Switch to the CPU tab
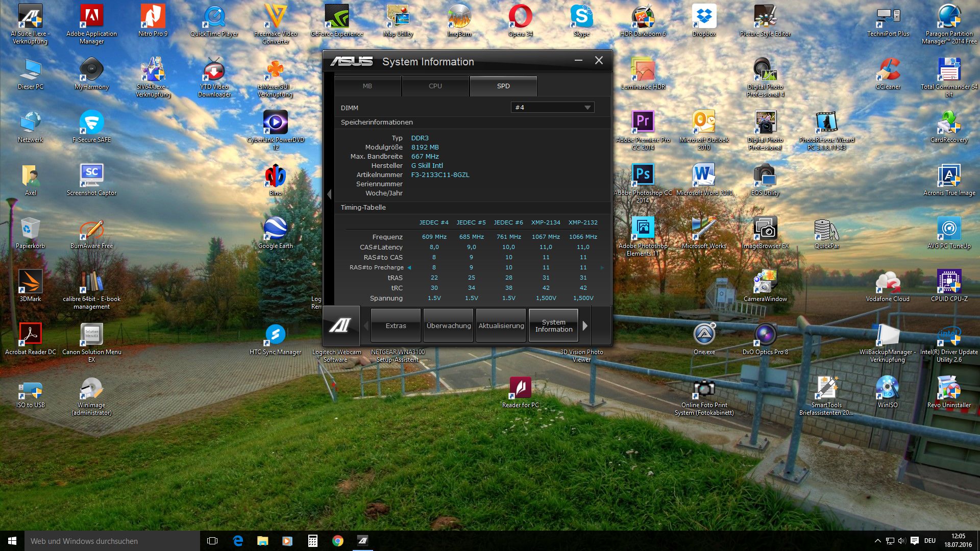The image size is (980, 551). [435, 86]
